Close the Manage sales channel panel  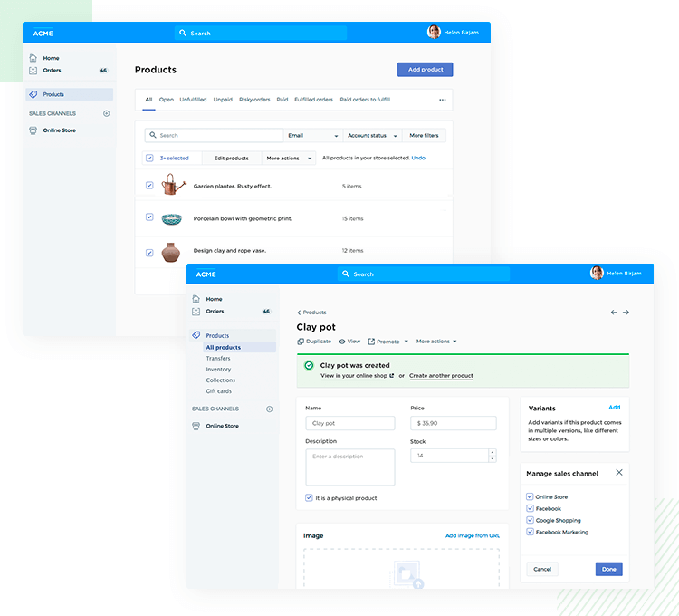[619, 473]
